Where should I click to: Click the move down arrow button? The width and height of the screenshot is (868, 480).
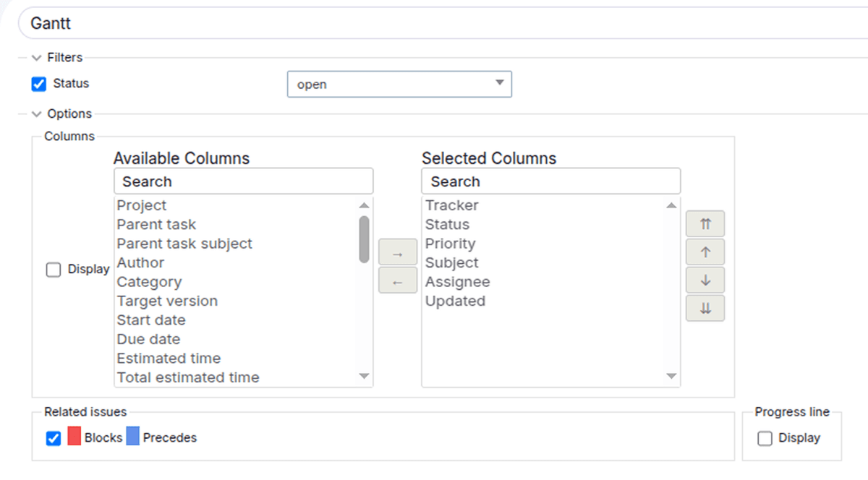(x=705, y=280)
